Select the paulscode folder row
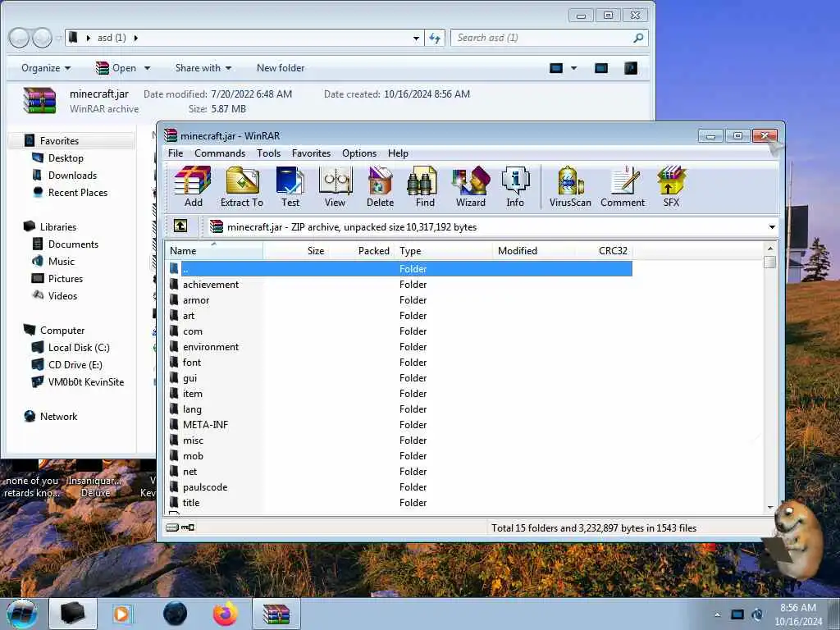 pos(399,487)
